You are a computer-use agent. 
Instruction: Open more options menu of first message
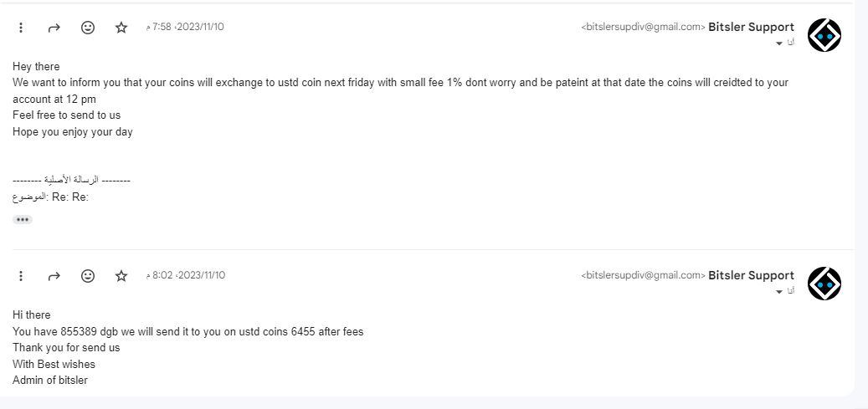tap(21, 28)
